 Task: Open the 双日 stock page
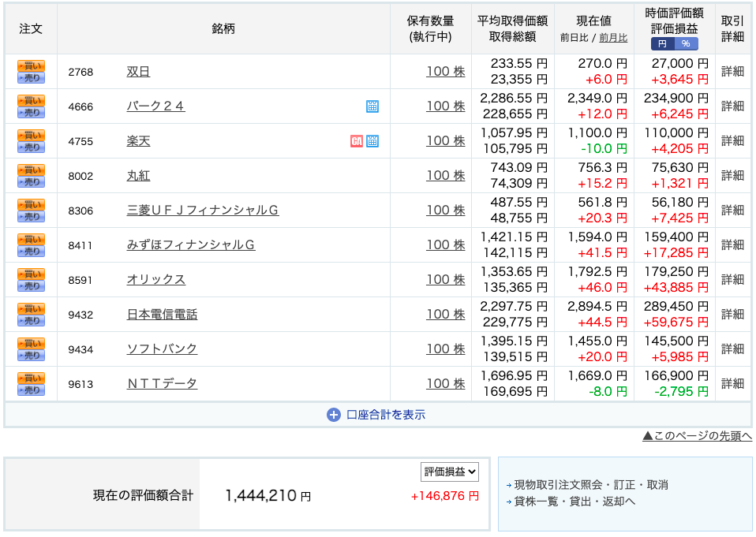[138, 72]
